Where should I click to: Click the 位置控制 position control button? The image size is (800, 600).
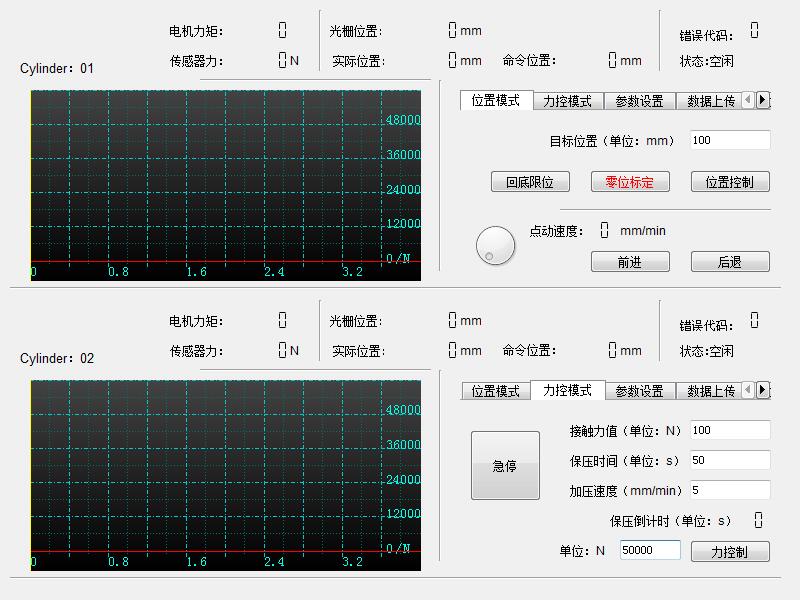coord(729,182)
